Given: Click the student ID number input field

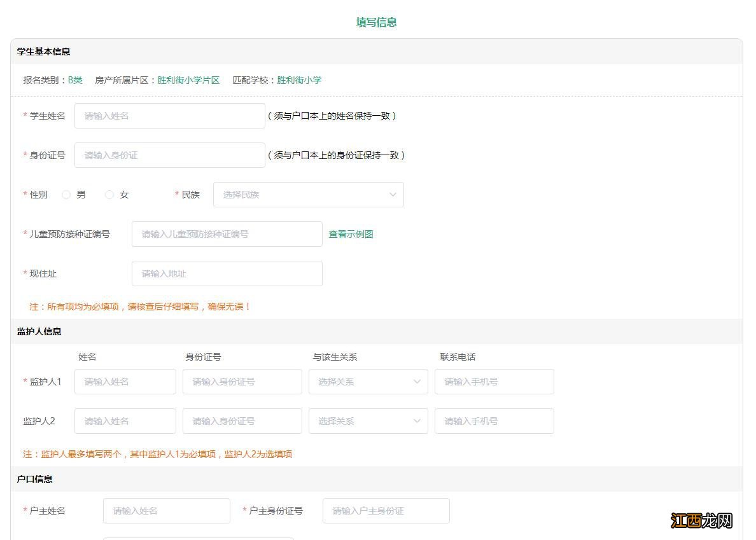Looking at the screenshot, I should coord(169,155).
